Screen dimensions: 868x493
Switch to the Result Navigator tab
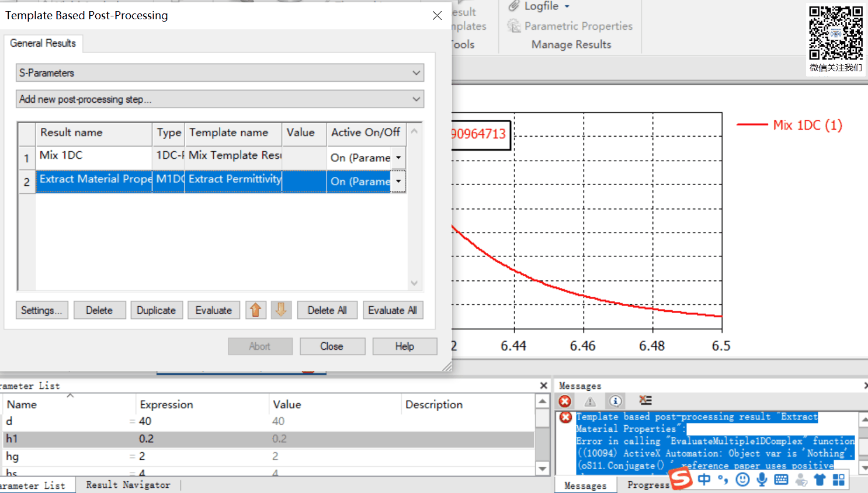pyautogui.click(x=128, y=485)
